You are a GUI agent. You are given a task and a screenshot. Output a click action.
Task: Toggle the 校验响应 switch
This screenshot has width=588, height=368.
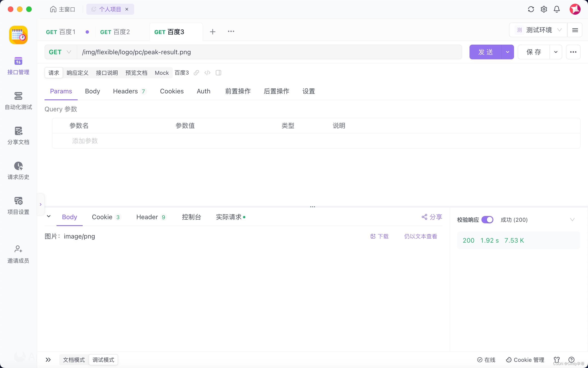[487, 219]
